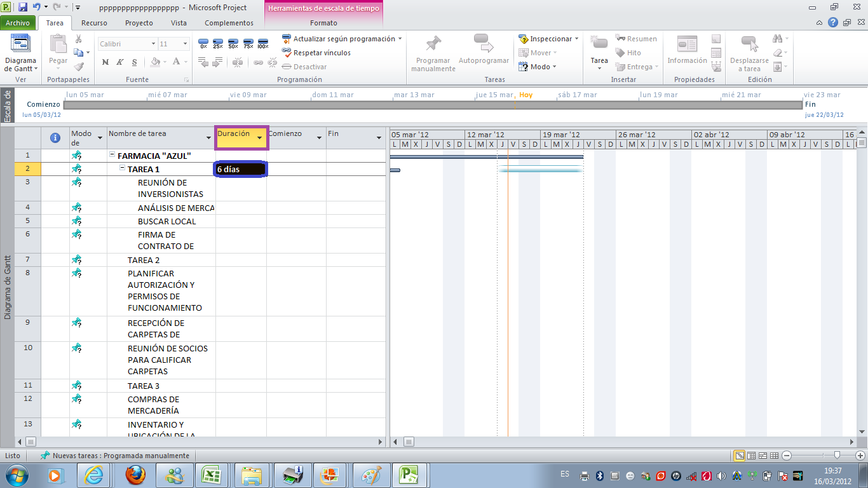Click Nuevas tareas: Programada manualmente status
The height and width of the screenshot is (488, 868).
click(x=115, y=456)
